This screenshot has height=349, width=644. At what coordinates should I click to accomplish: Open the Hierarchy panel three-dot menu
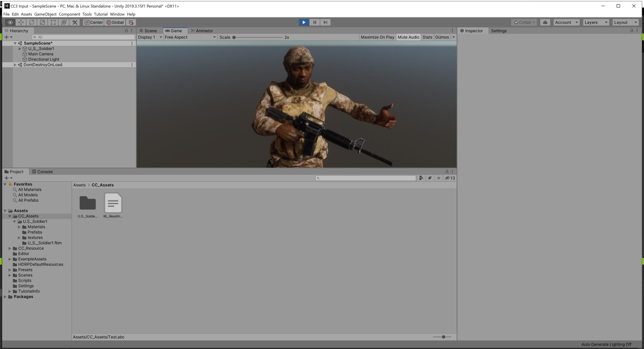coord(131,31)
